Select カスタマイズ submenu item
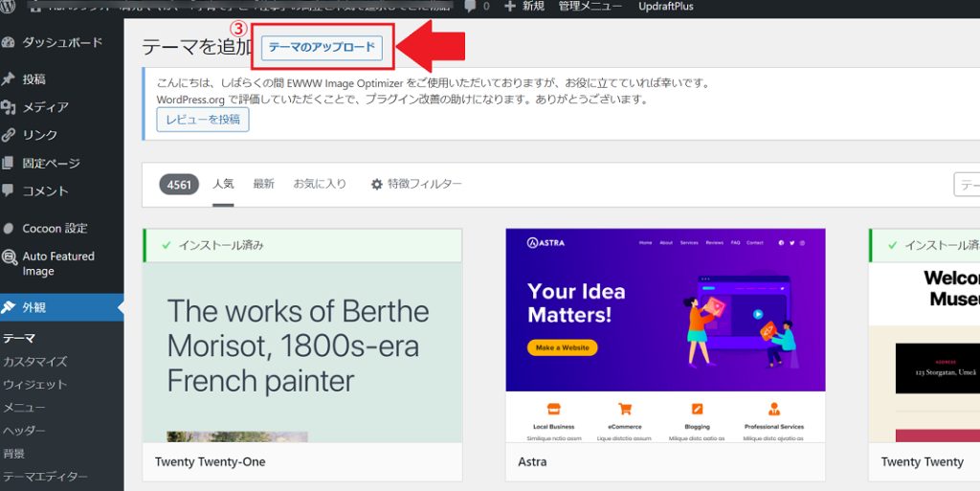980x491 pixels. pos(35,361)
